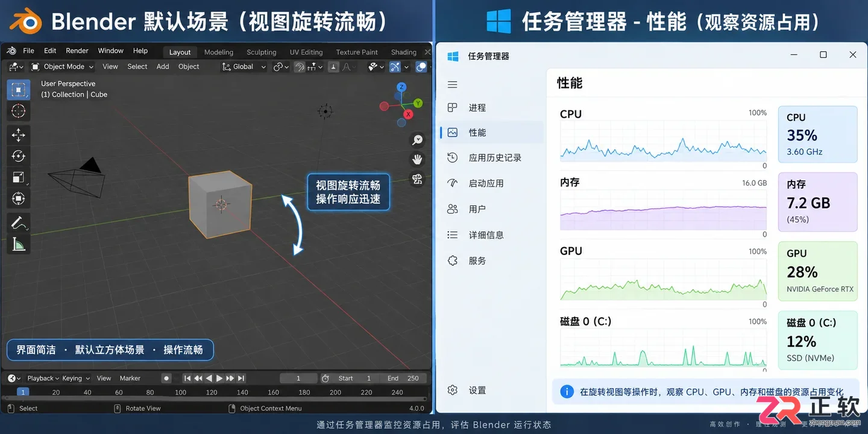Toggle auto keying record button in timeline

(x=166, y=378)
